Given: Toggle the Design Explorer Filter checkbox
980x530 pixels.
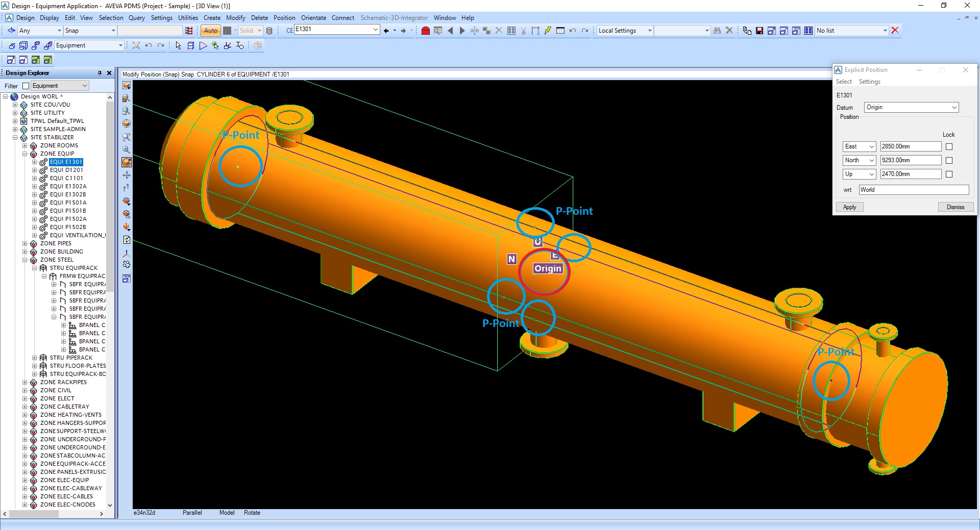Looking at the screenshot, I should coord(26,86).
